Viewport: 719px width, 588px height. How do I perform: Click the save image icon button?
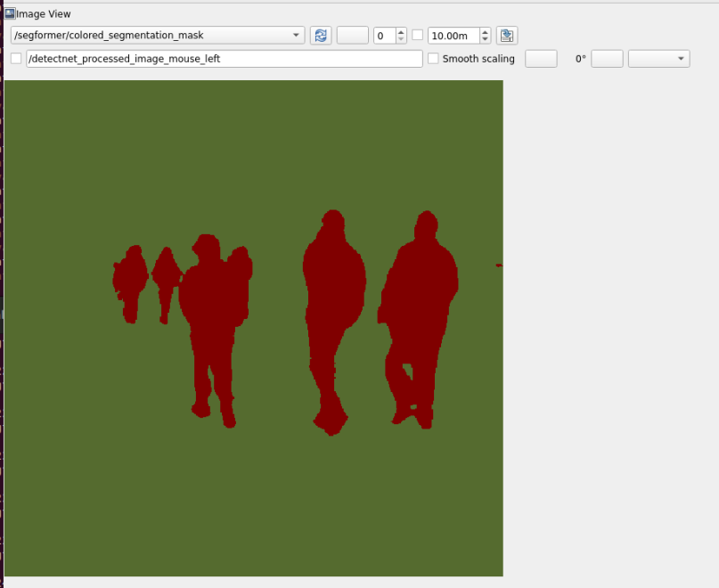click(x=507, y=36)
